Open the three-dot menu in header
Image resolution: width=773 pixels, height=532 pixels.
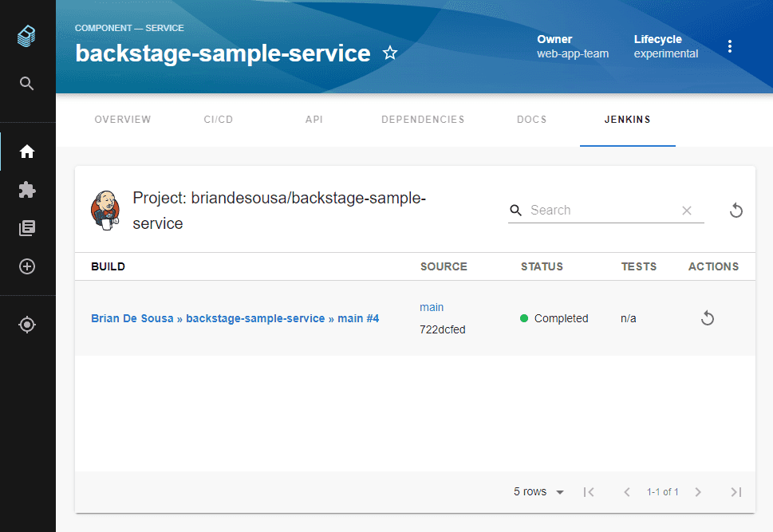pos(730,46)
